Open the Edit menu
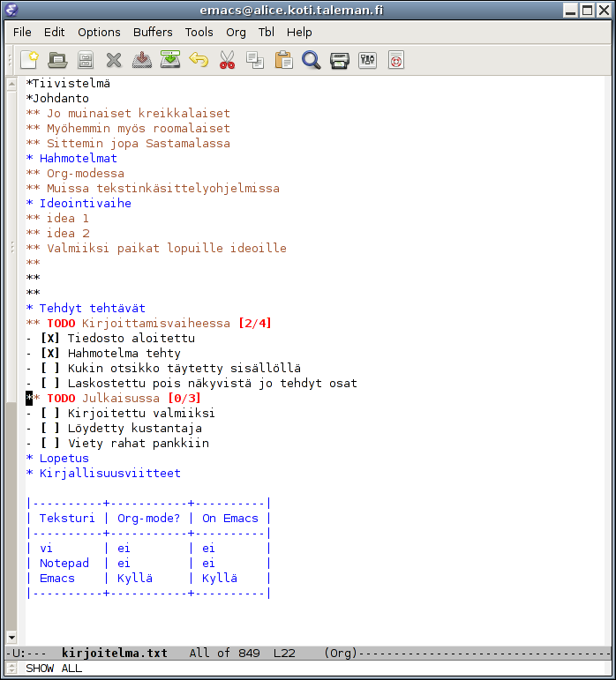This screenshot has height=680, width=616. point(54,32)
